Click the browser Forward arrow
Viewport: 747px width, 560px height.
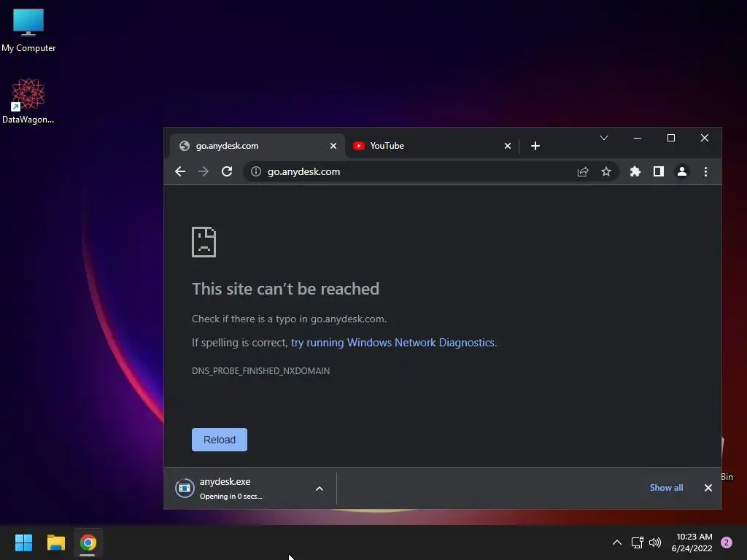click(x=204, y=171)
